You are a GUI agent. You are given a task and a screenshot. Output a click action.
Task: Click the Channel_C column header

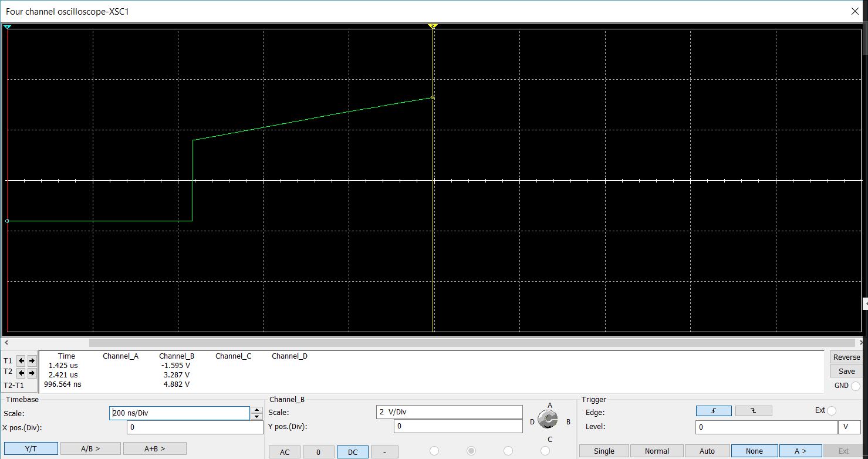233,356
